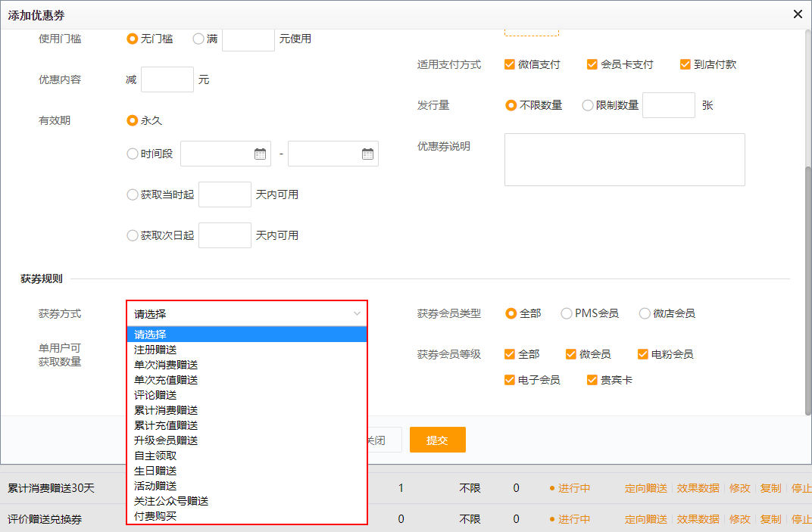This screenshot has width=812, height=532.
Task: Toggle the 会员卡支付 checkbox
Action: 592,64
